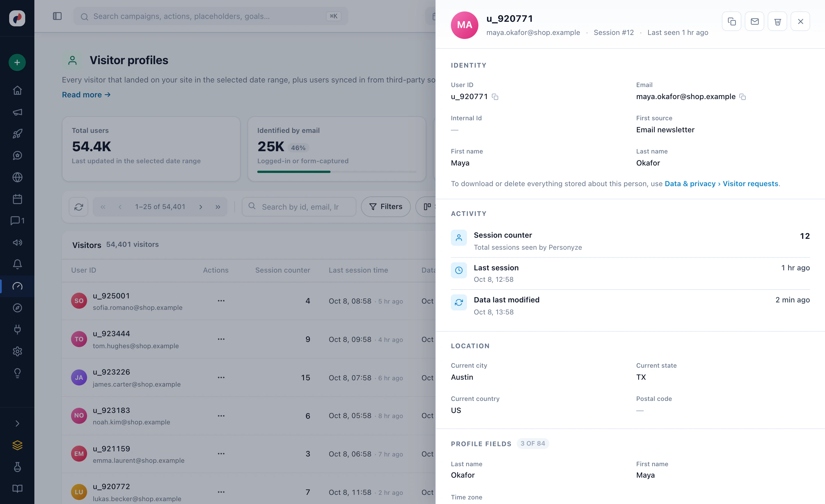Copy the User ID u_920771

[495, 97]
